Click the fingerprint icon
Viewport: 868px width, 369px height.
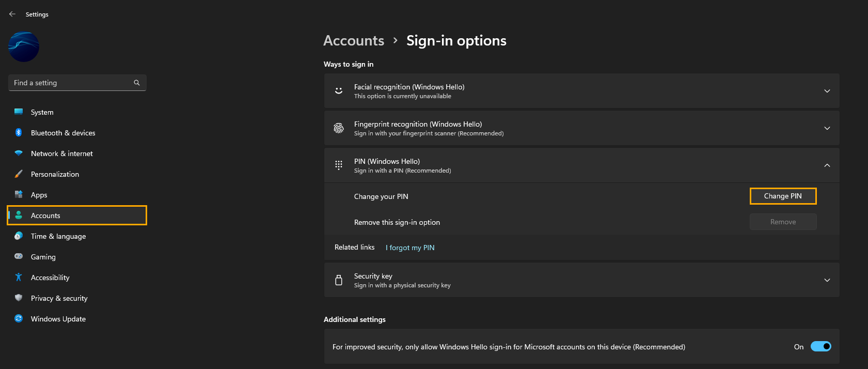(339, 128)
